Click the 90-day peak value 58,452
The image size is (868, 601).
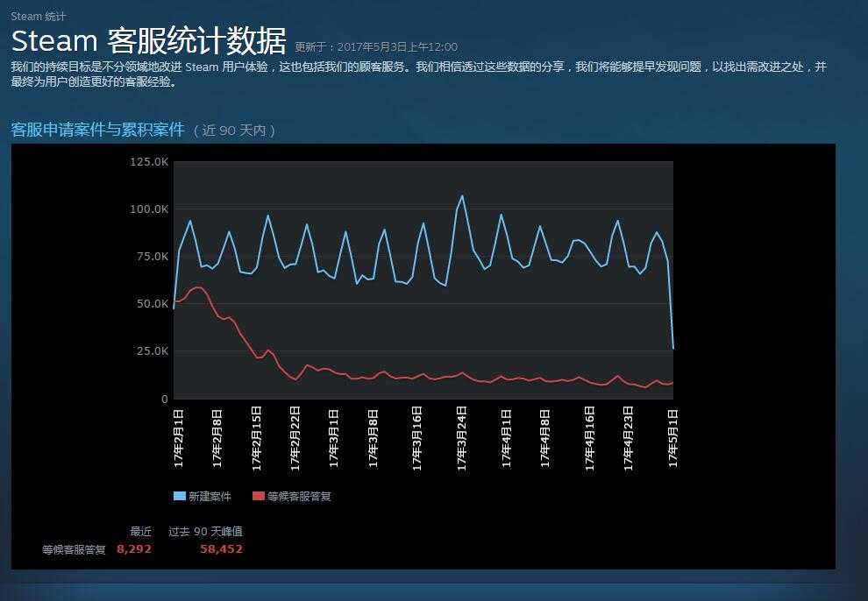(x=221, y=549)
